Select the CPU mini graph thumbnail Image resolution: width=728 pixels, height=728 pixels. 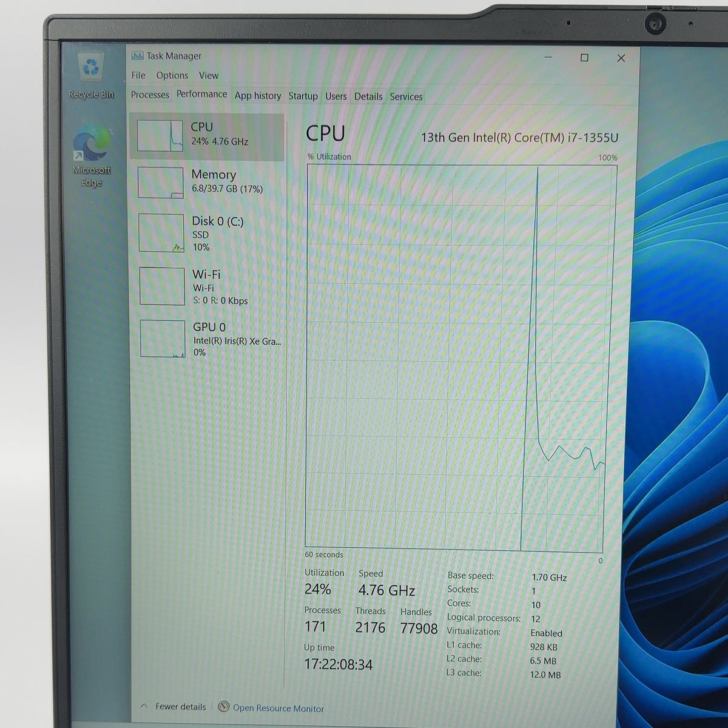click(160, 135)
